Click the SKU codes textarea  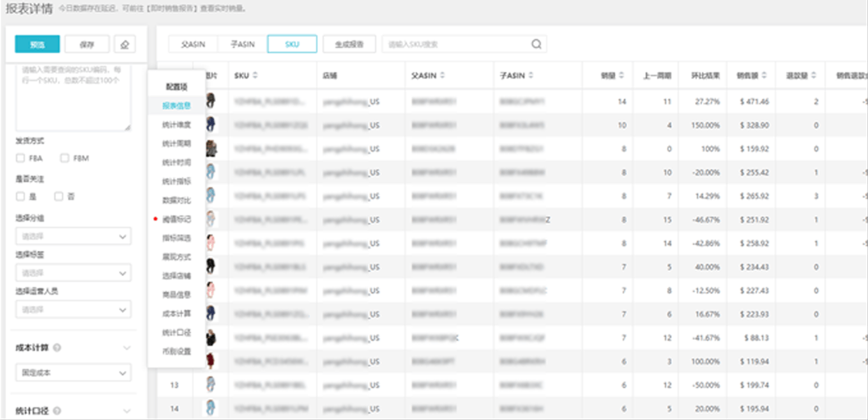[73, 96]
